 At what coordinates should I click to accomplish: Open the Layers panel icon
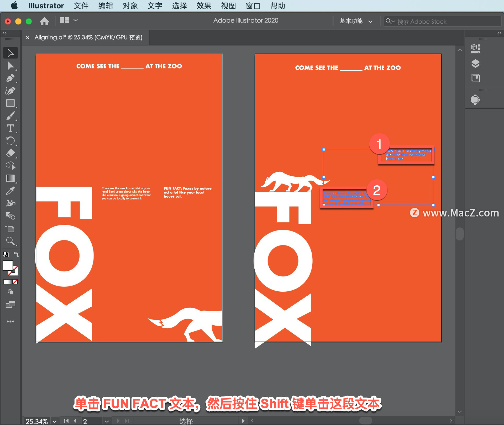(475, 63)
